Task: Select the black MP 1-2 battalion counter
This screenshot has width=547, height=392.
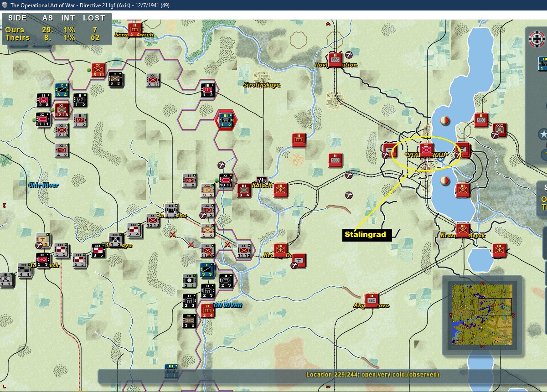Action: (80, 100)
